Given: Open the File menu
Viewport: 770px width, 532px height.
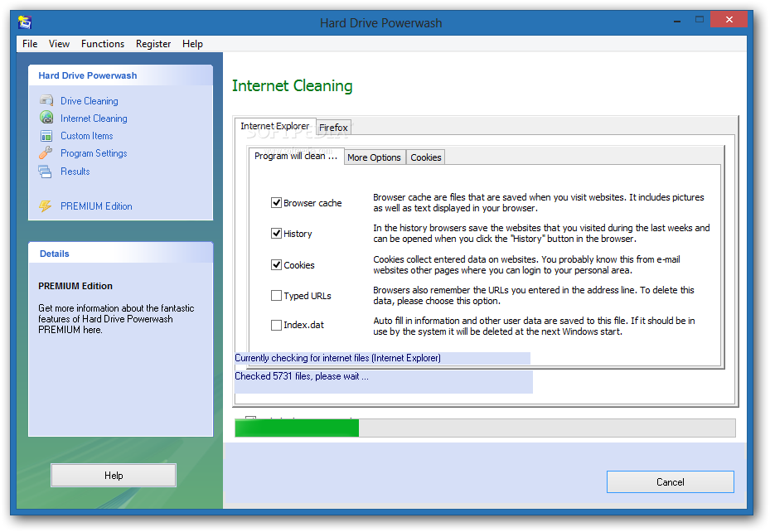Looking at the screenshot, I should tap(30, 44).
